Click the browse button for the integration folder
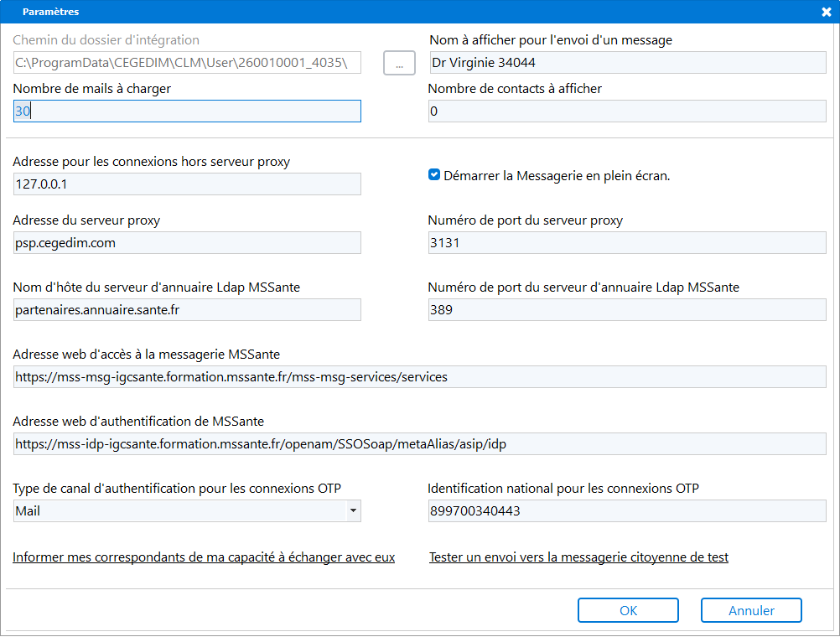This screenshot has width=840, height=637. [399, 63]
